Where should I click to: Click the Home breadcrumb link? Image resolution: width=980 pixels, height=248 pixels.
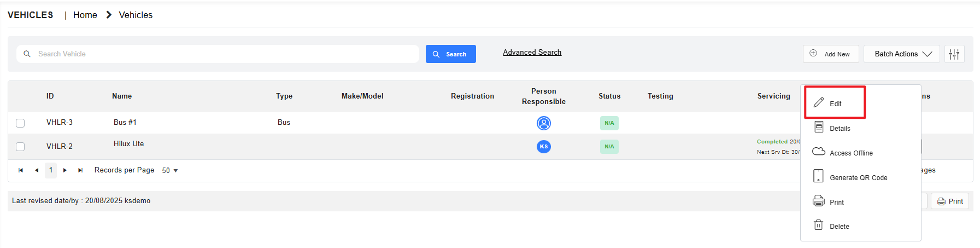tap(85, 15)
